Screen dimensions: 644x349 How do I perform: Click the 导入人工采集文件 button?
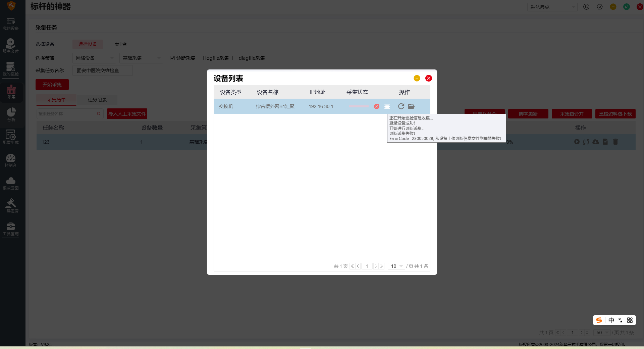click(127, 114)
